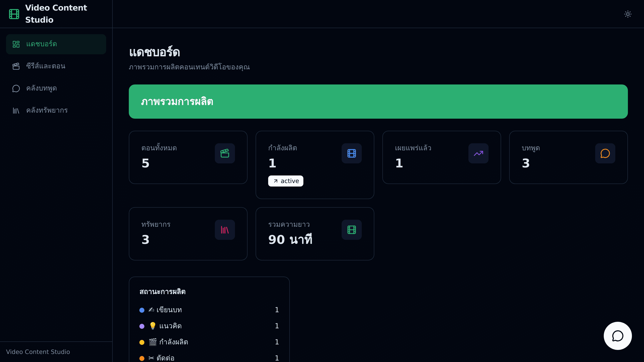
Task: Click the arrow icon inside the active badge
Action: [x=276, y=181]
